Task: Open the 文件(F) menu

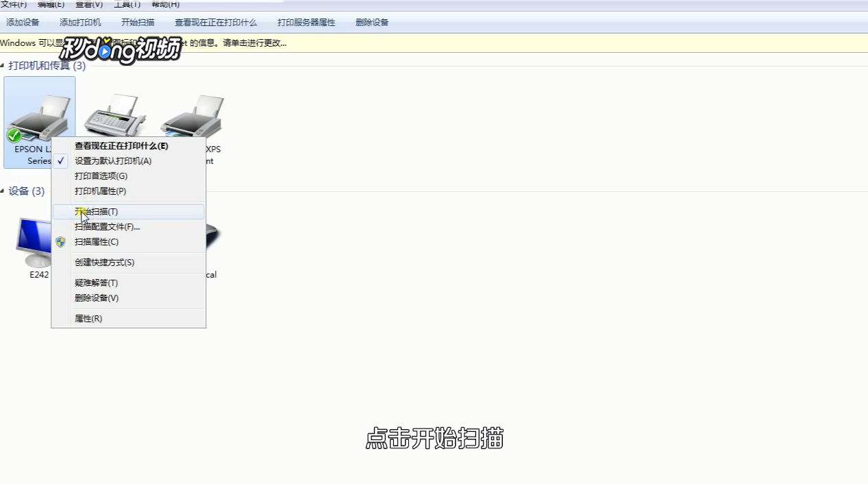Action: pos(14,4)
